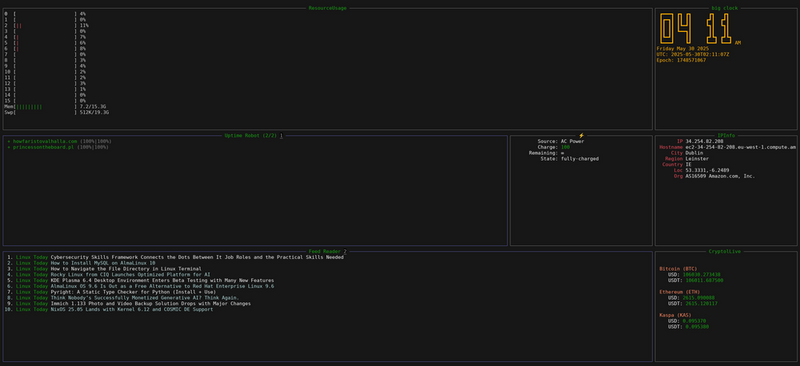
Task: Open NixOS 25.05 Lands with Kernel 6.12 article
Action: (x=132, y=309)
